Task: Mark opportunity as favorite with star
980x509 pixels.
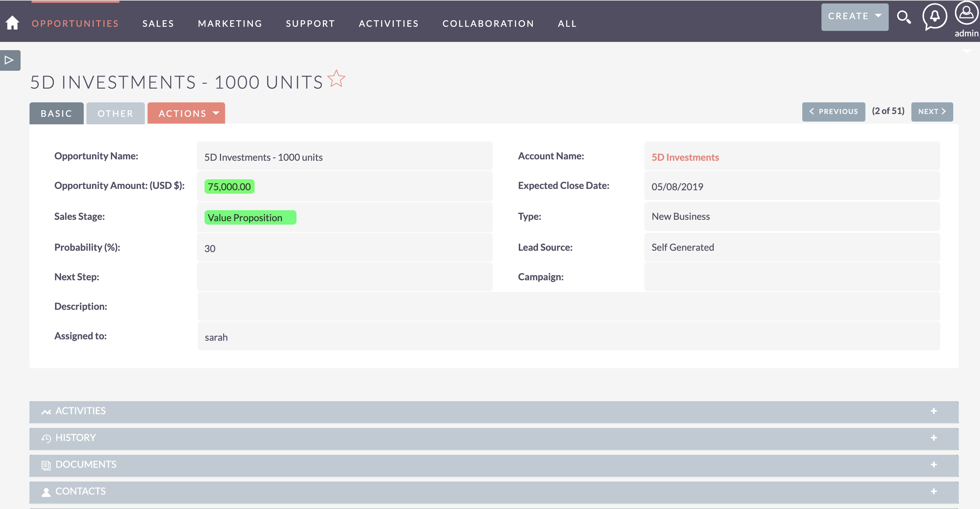Action: click(336, 79)
